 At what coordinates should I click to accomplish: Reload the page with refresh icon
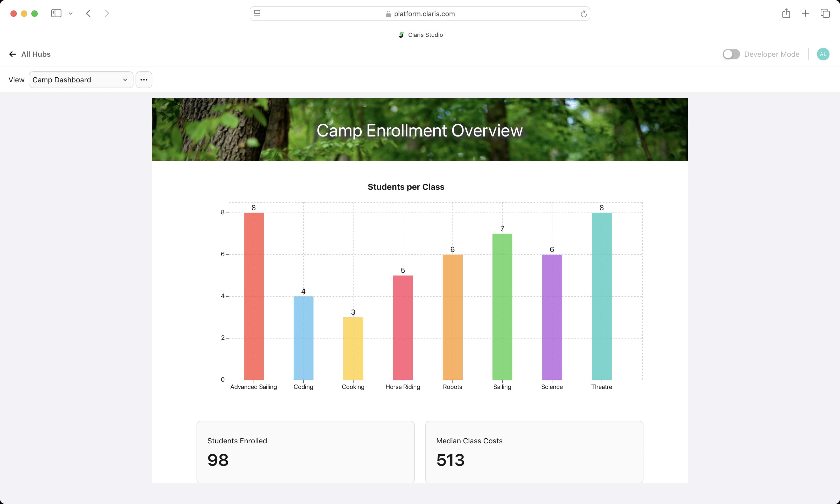click(583, 14)
